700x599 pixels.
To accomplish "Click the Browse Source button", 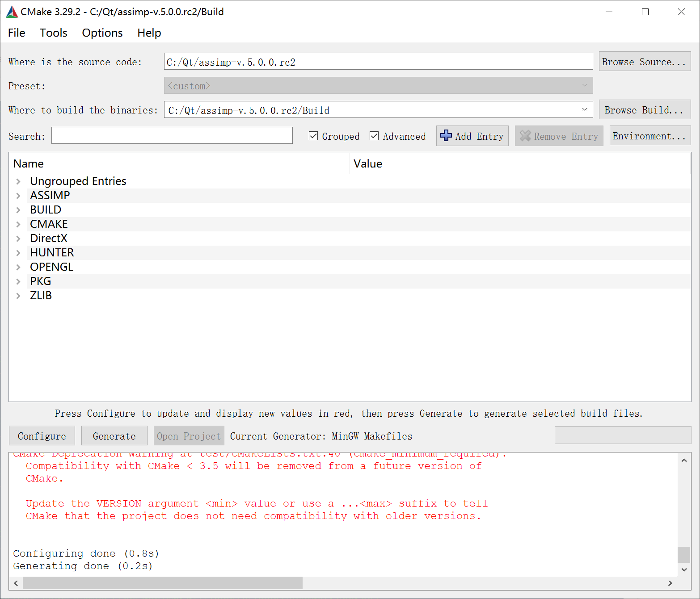I will coord(645,62).
